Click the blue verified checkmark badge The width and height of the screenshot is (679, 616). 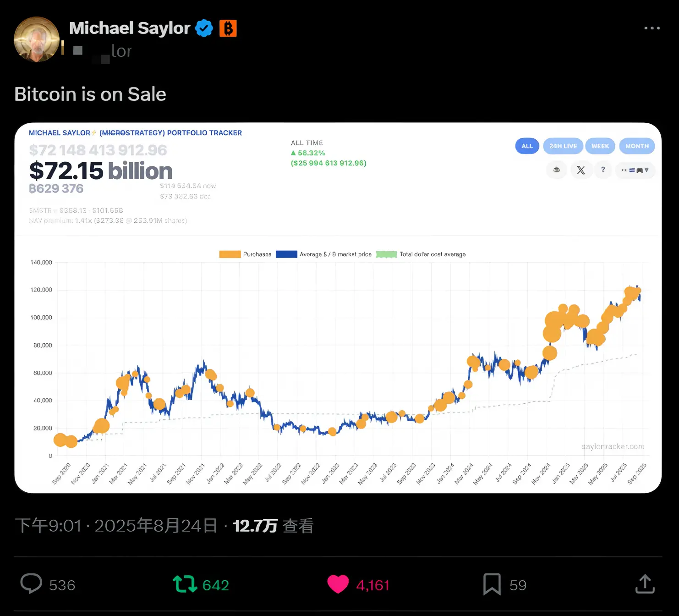click(204, 28)
